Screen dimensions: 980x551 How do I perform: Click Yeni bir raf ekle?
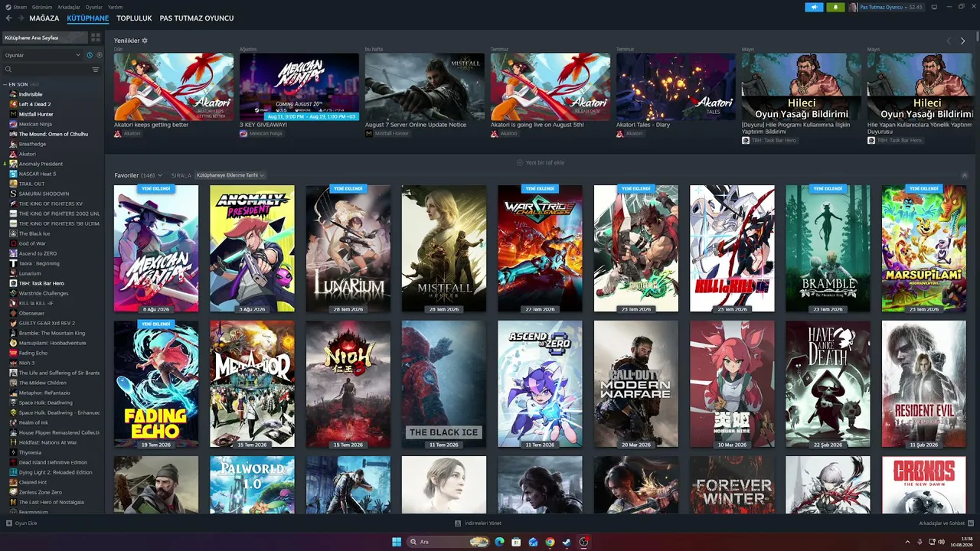click(x=541, y=162)
